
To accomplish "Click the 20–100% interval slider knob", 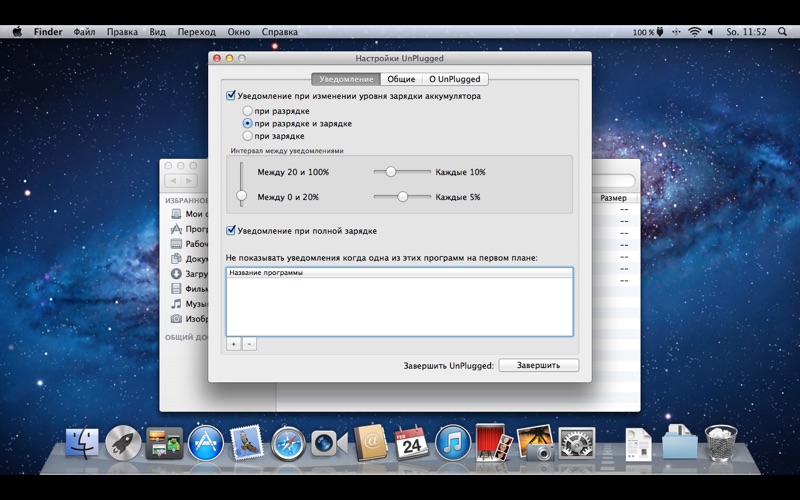I will pyautogui.click(x=390, y=172).
